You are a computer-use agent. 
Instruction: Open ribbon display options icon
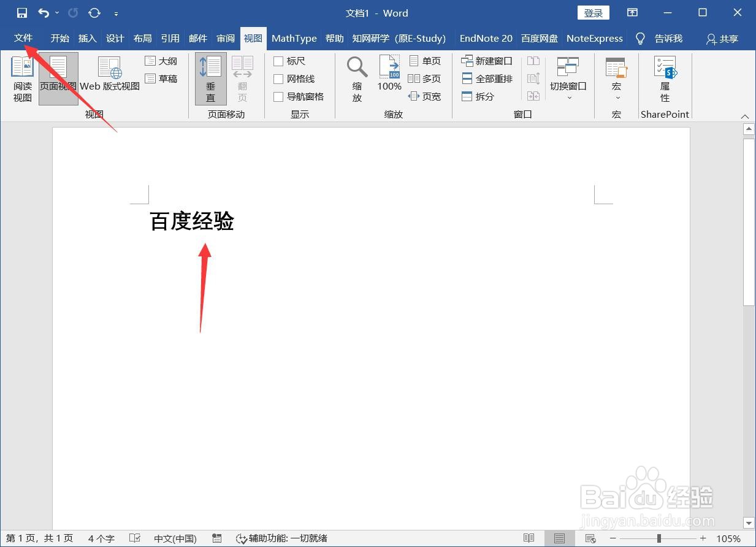tap(632, 13)
